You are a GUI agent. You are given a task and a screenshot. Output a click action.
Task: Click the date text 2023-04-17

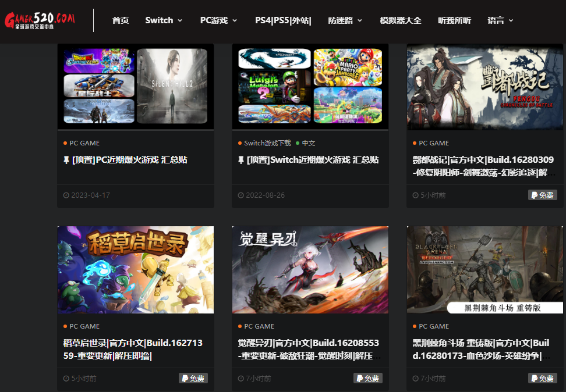point(91,195)
